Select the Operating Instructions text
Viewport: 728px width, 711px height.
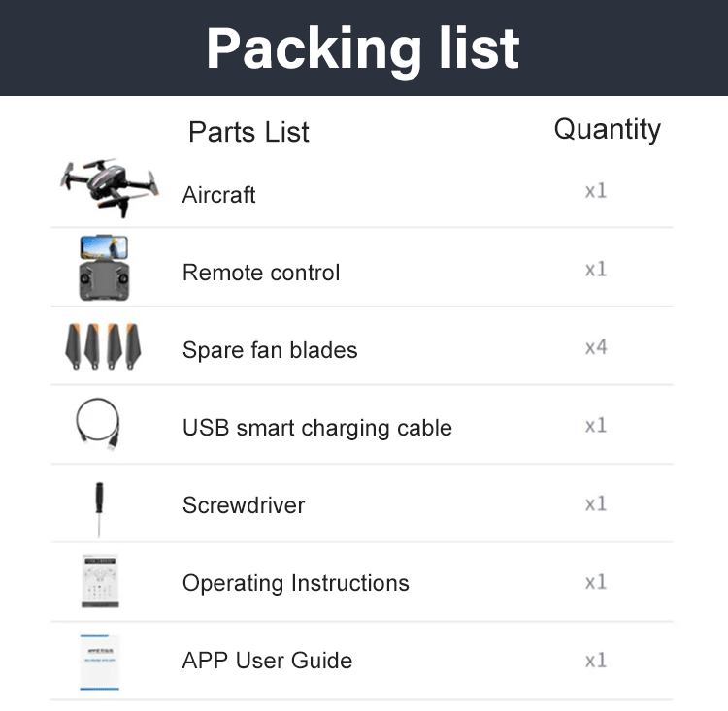coord(296,583)
